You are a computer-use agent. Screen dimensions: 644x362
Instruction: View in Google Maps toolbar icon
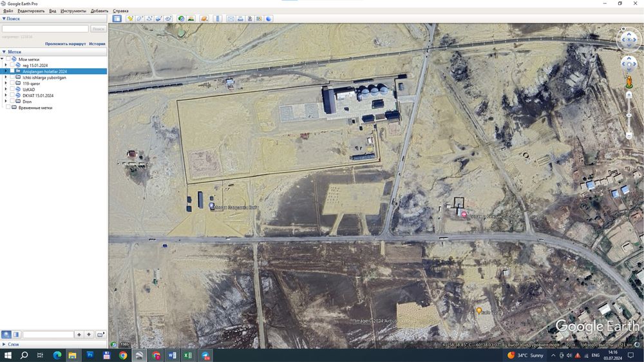259,19
